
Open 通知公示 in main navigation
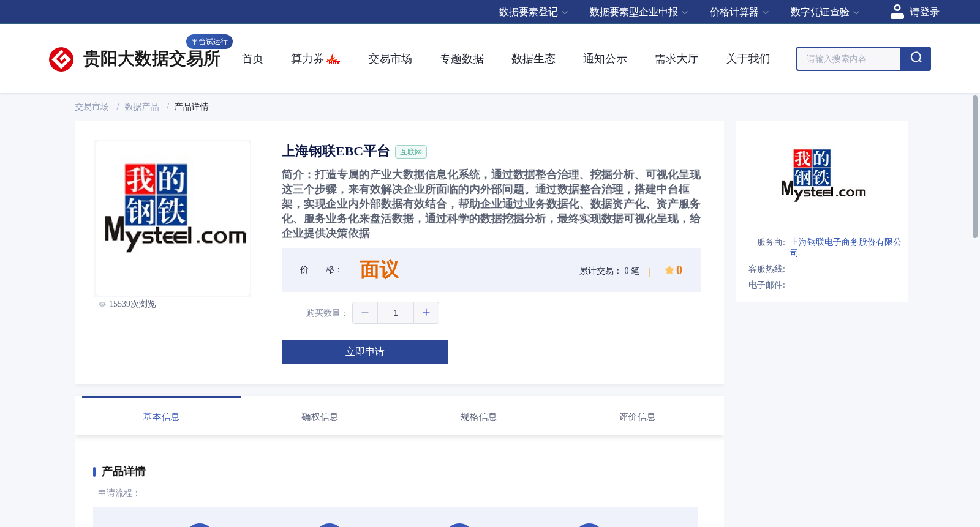605,59
